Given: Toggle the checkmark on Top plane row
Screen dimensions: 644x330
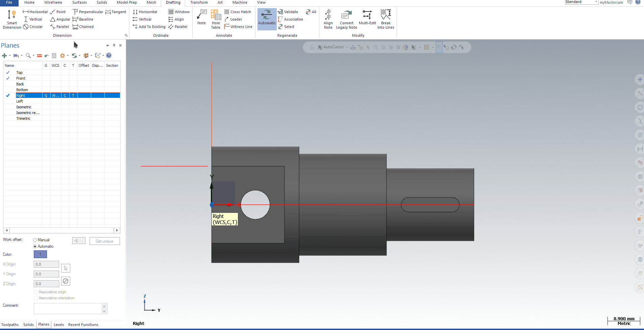Looking at the screenshot, I should (8, 73).
